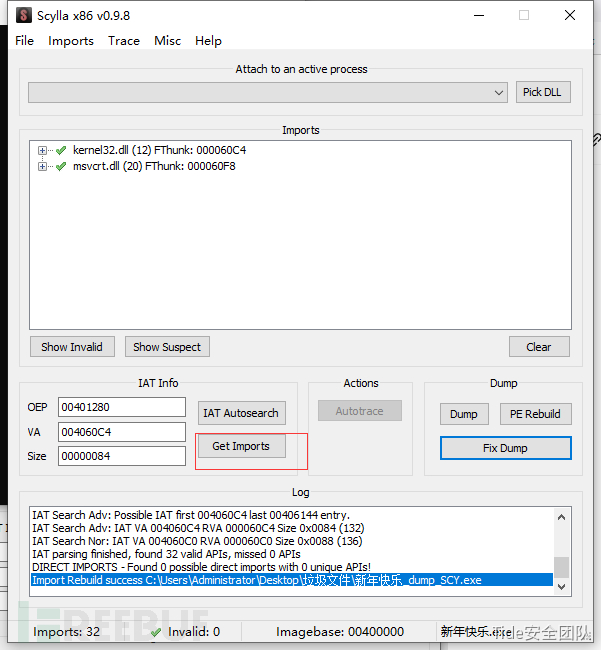Click the log scrollbar thumb
The height and width of the screenshot is (650, 601).
[562, 567]
